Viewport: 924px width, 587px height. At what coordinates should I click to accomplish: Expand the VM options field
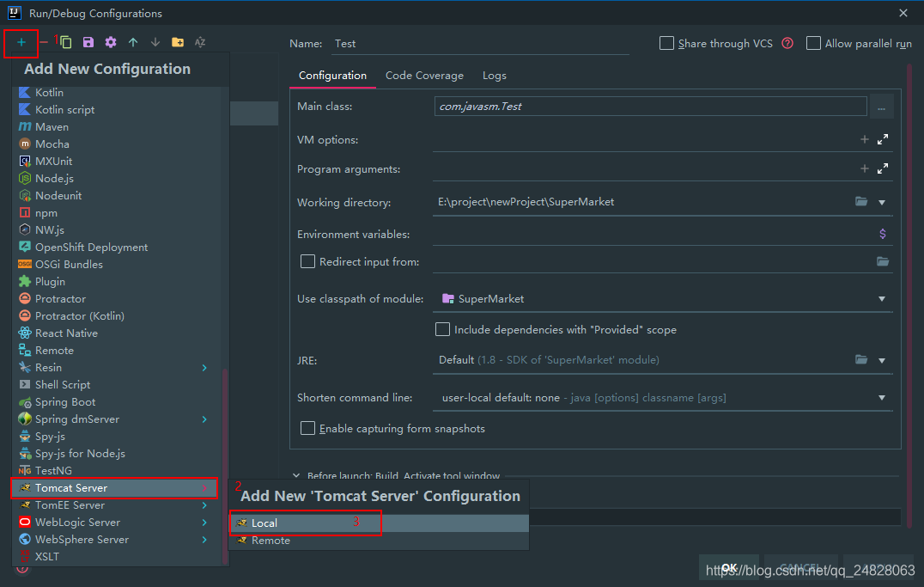pos(883,140)
